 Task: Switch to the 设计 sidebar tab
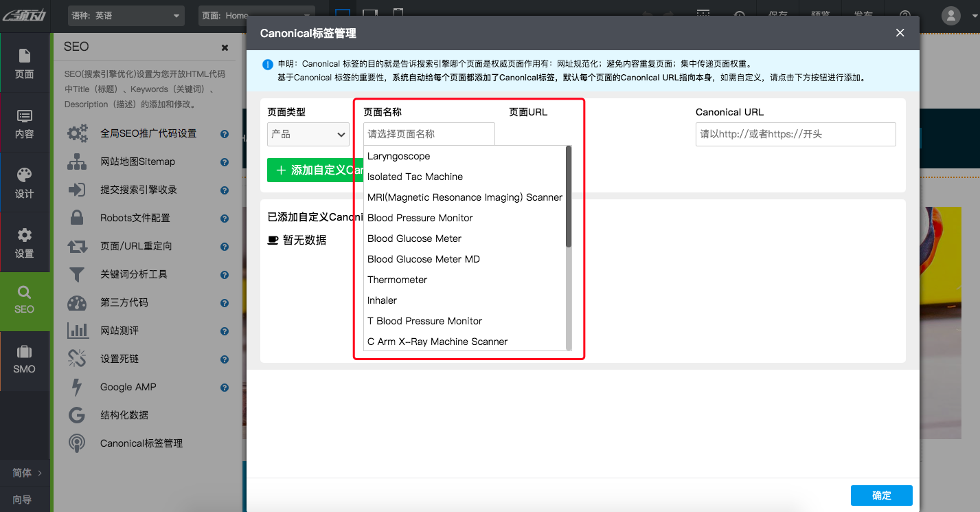tap(25, 183)
